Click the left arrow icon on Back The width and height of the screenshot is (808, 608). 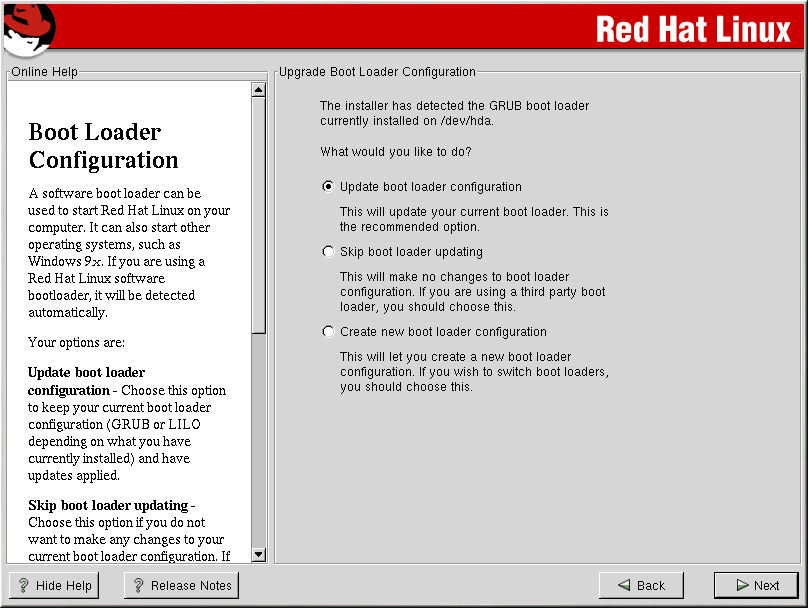pyautogui.click(x=624, y=586)
